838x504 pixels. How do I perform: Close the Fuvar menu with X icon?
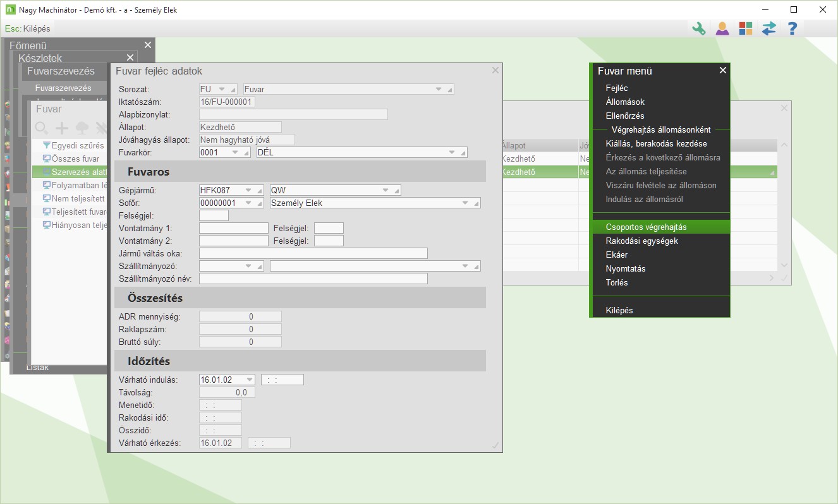[723, 71]
